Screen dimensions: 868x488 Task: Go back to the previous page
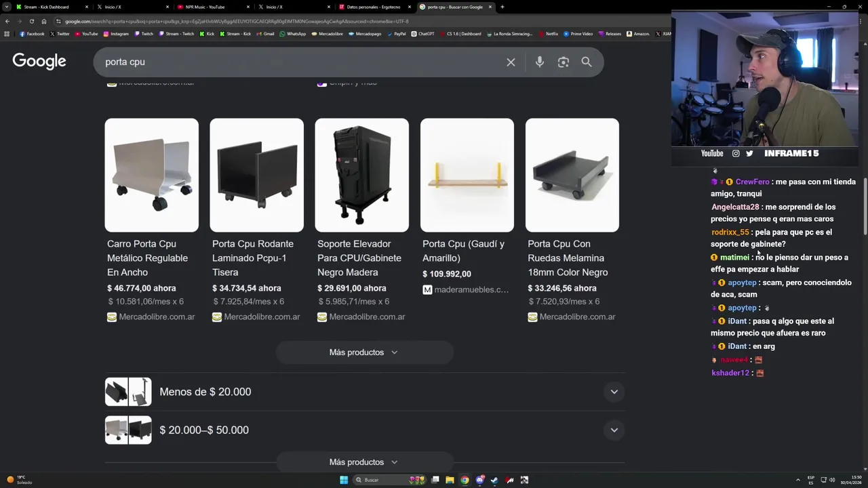click(x=7, y=21)
